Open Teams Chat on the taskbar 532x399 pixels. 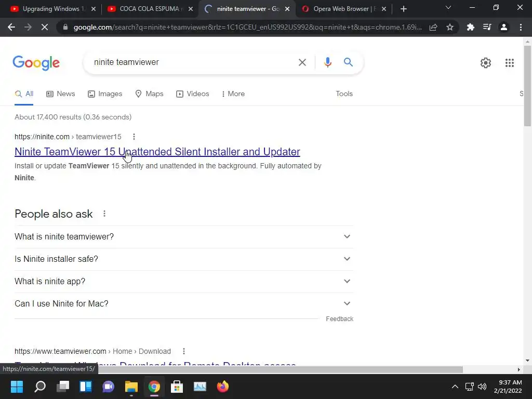pos(109,387)
